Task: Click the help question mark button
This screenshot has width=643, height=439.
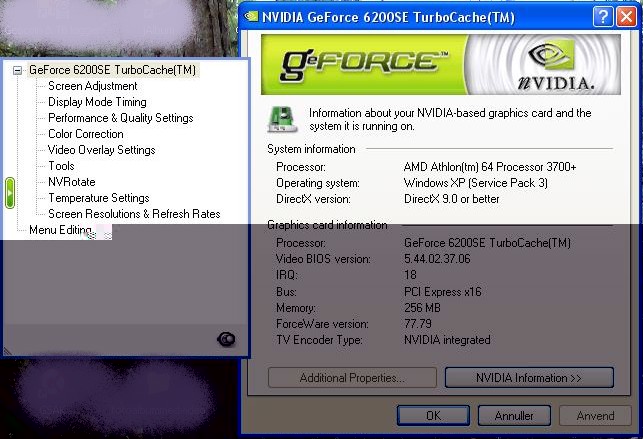Action: (x=603, y=17)
